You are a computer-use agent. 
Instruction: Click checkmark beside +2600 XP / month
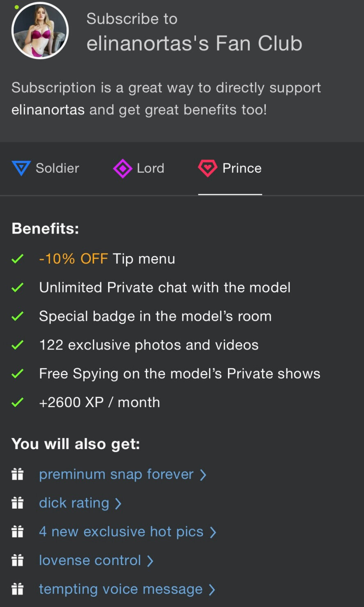18,402
